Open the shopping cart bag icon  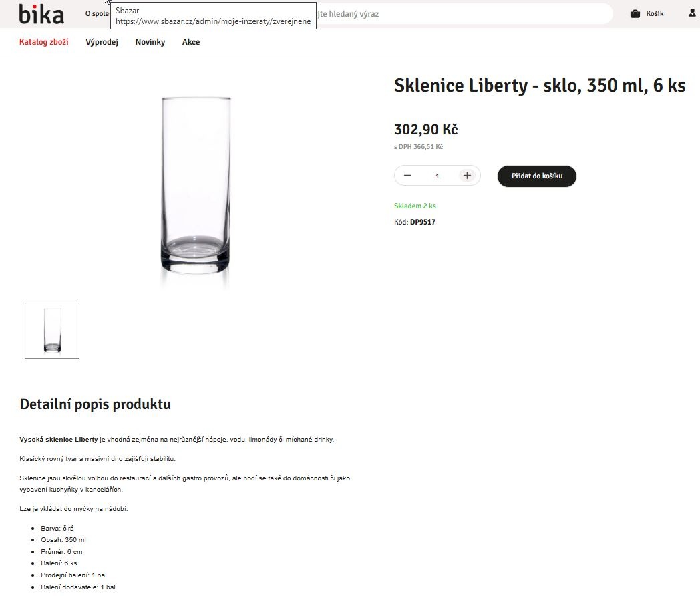635,14
